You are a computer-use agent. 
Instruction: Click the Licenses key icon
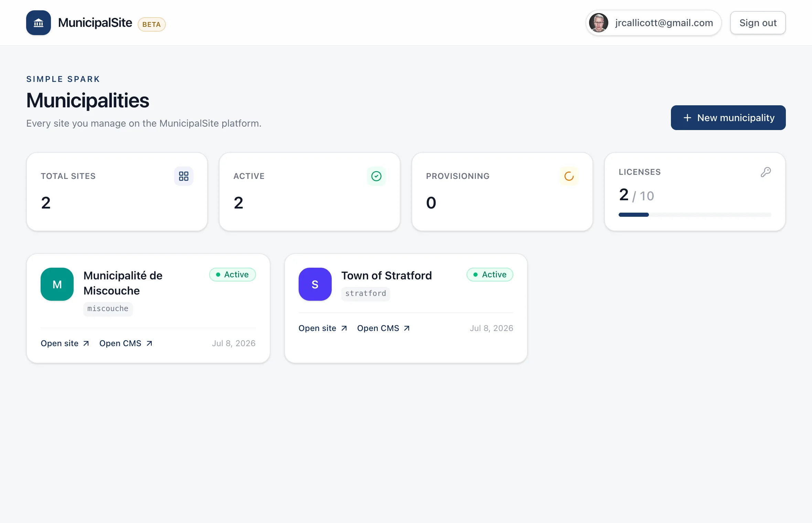(766, 172)
